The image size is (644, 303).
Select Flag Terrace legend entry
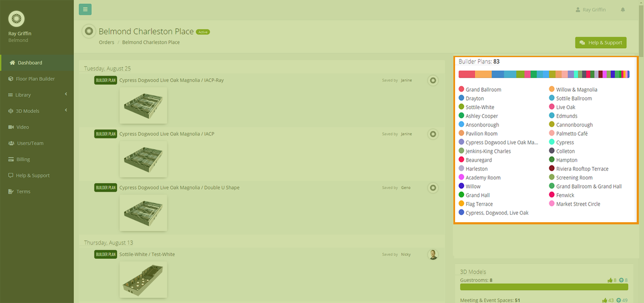point(476,204)
